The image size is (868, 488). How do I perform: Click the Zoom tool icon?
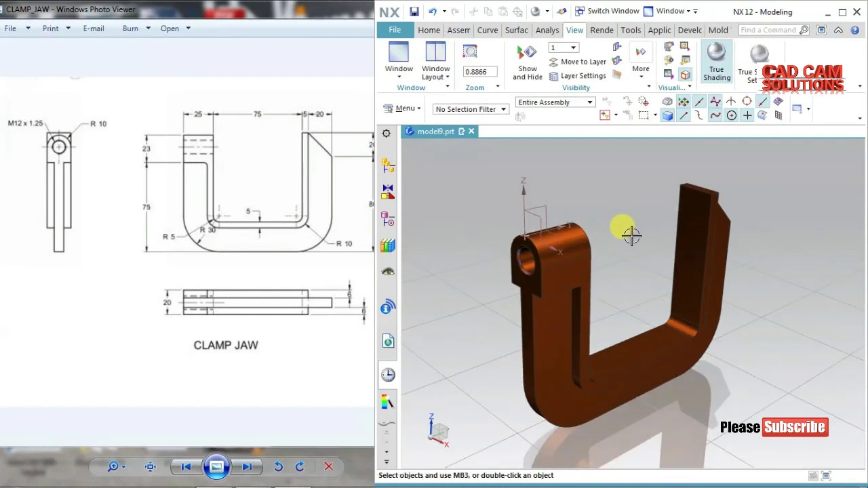click(x=470, y=52)
